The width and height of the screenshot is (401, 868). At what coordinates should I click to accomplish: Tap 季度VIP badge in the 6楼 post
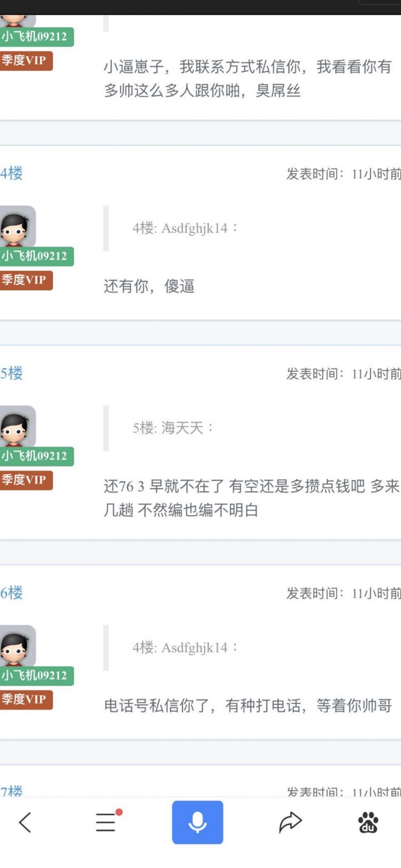26,700
